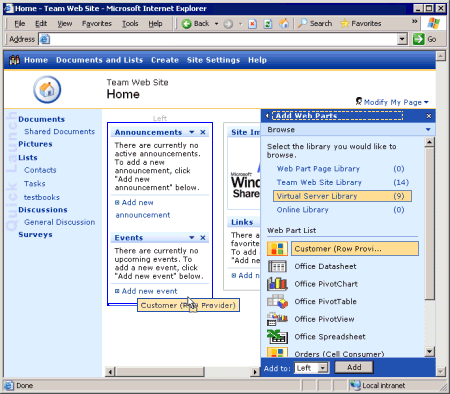Open the browser Help menu

[155, 24]
